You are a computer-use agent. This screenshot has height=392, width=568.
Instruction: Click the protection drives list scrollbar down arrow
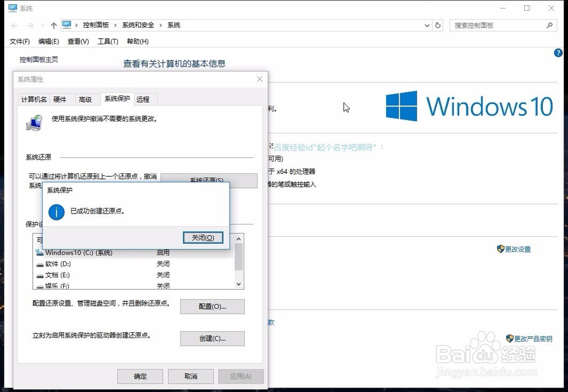(238, 284)
